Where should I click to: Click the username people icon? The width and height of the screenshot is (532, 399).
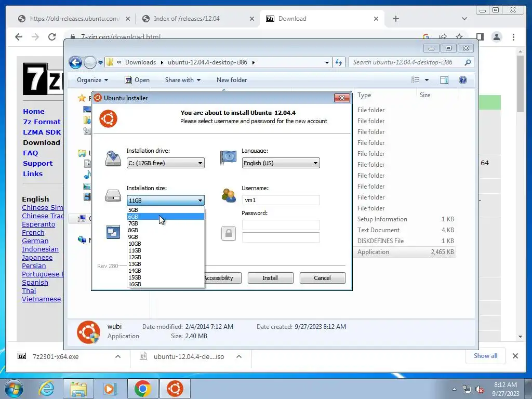229,196
